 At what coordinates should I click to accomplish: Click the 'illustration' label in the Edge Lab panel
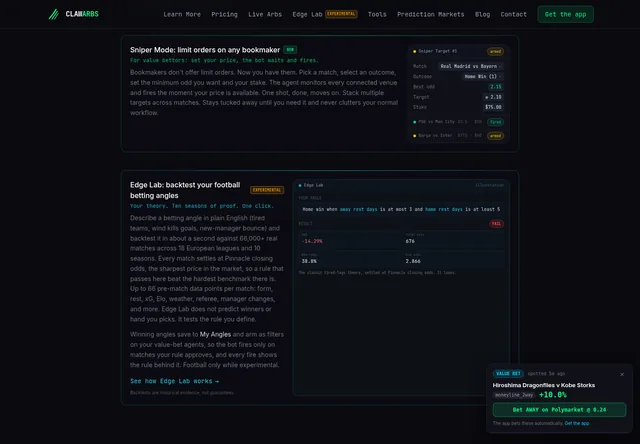489,185
